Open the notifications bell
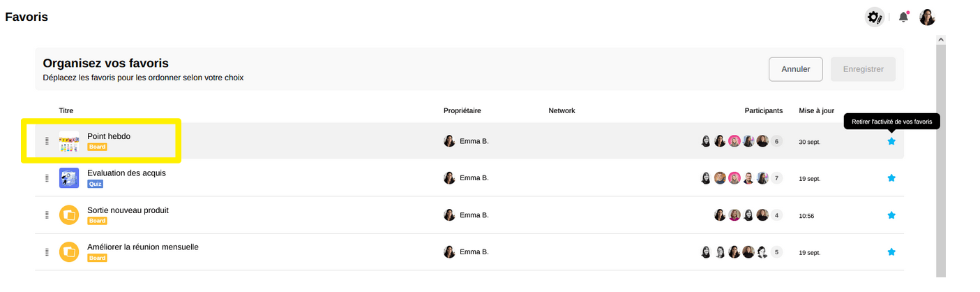Image resolution: width=980 pixels, height=292 pixels. pyautogui.click(x=903, y=17)
